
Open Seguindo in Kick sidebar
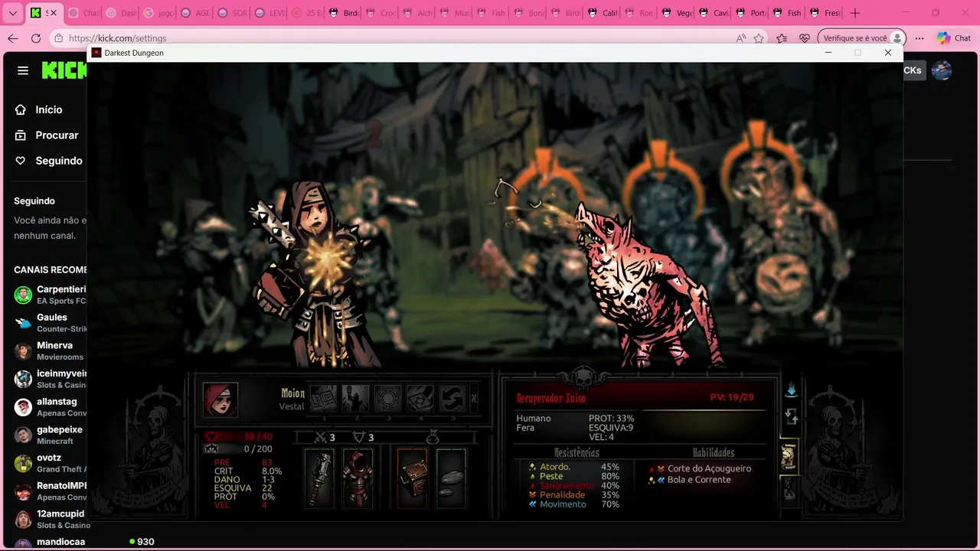tap(48, 161)
